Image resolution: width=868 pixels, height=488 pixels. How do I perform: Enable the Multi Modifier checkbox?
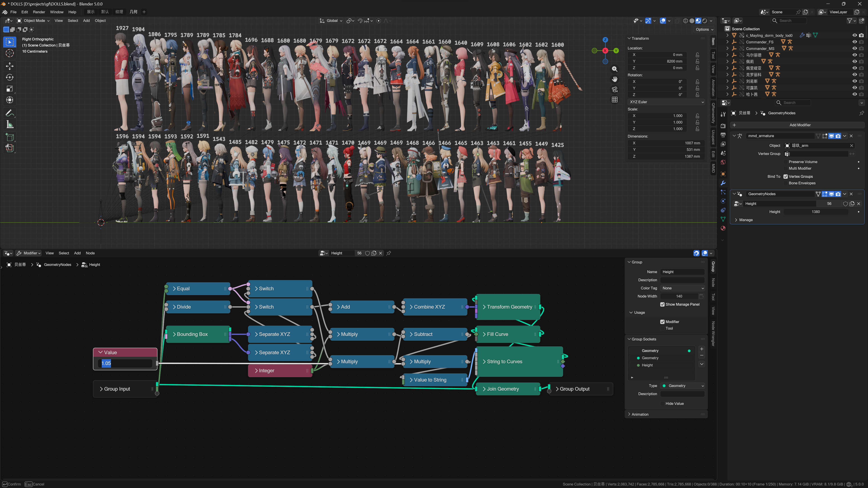[785, 168]
